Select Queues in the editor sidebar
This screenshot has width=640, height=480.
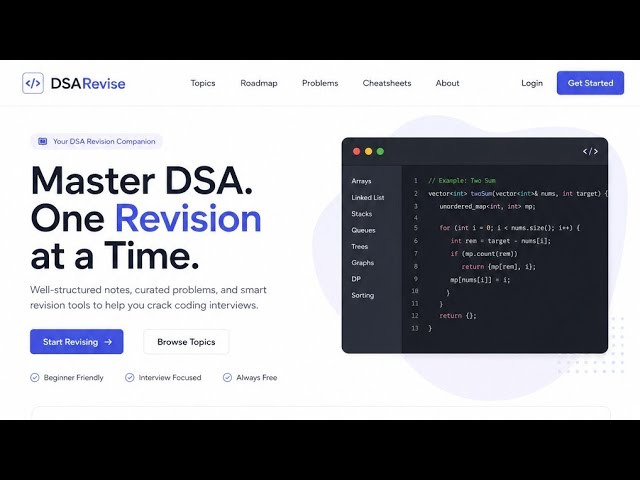[x=363, y=230]
